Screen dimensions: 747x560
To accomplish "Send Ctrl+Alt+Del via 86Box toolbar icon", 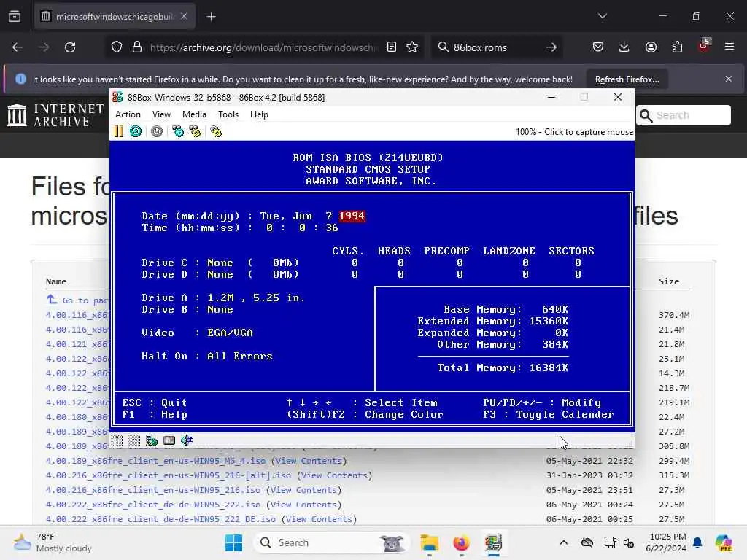I will [x=178, y=131].
